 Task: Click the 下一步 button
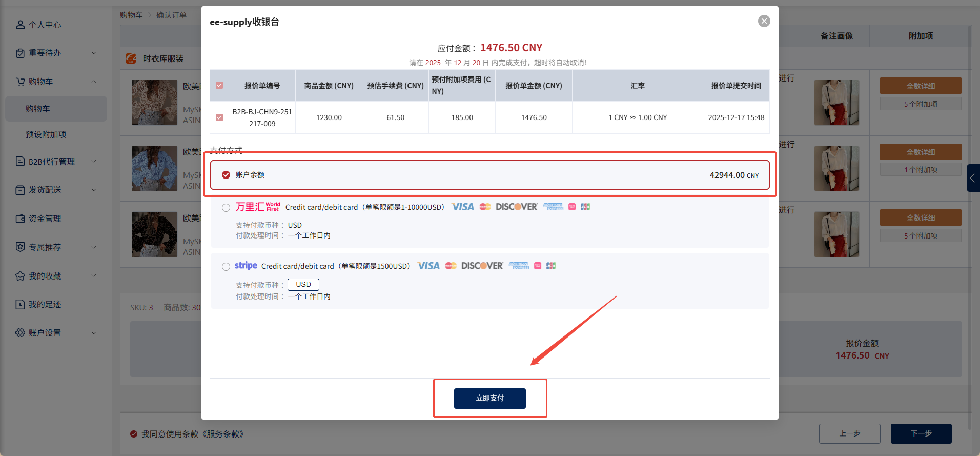[921, 433]
